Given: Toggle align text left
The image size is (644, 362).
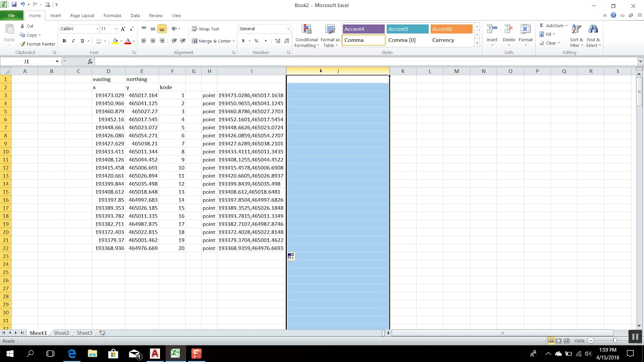Looking at the screenshot, I should click(x=144, y=41).
